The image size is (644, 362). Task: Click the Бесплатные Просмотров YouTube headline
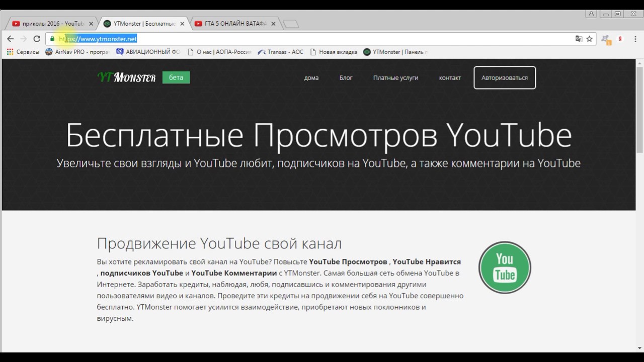click(318, 135)
